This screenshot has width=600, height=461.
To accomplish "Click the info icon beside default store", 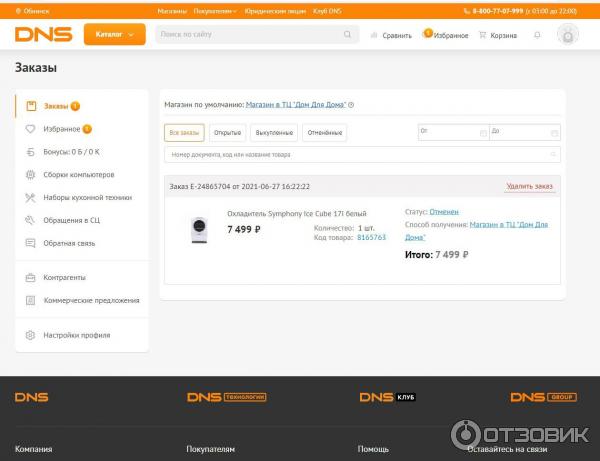I will pyautogui.click(x=351, y=104).
